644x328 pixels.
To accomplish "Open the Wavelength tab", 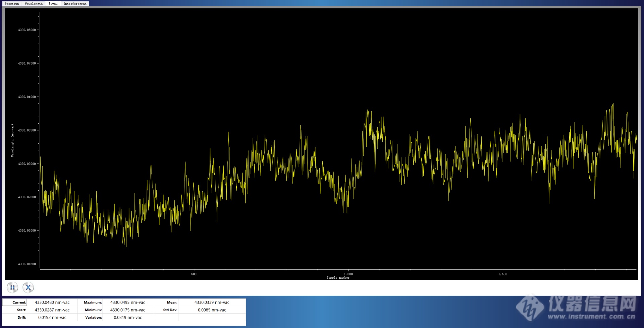I will 34,4.
